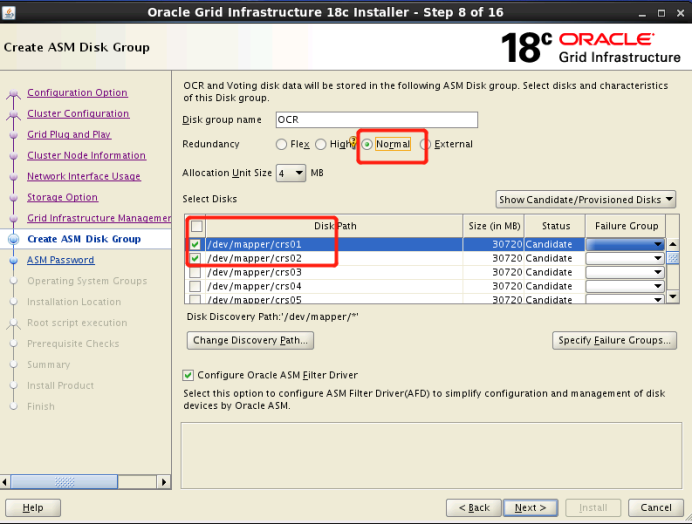Open Failure Group dropdown for crs04

625,287
